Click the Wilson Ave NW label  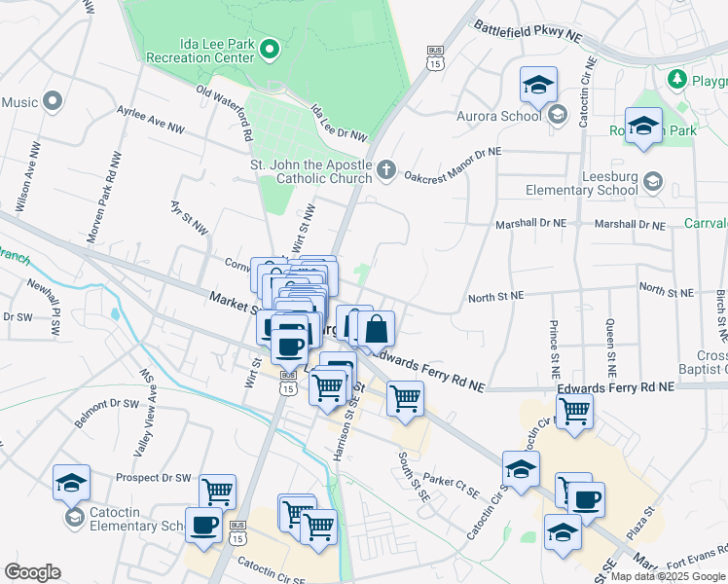[28, 176]
